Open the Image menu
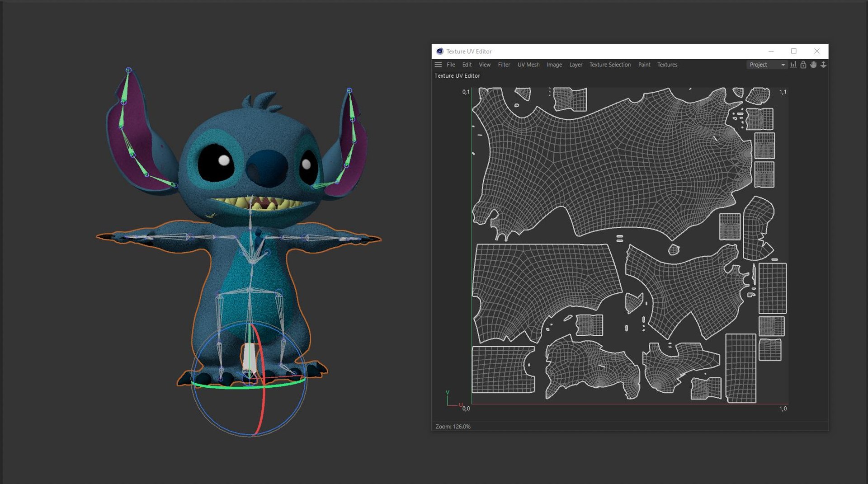868x484 pixels. click(x=554, y=65)
